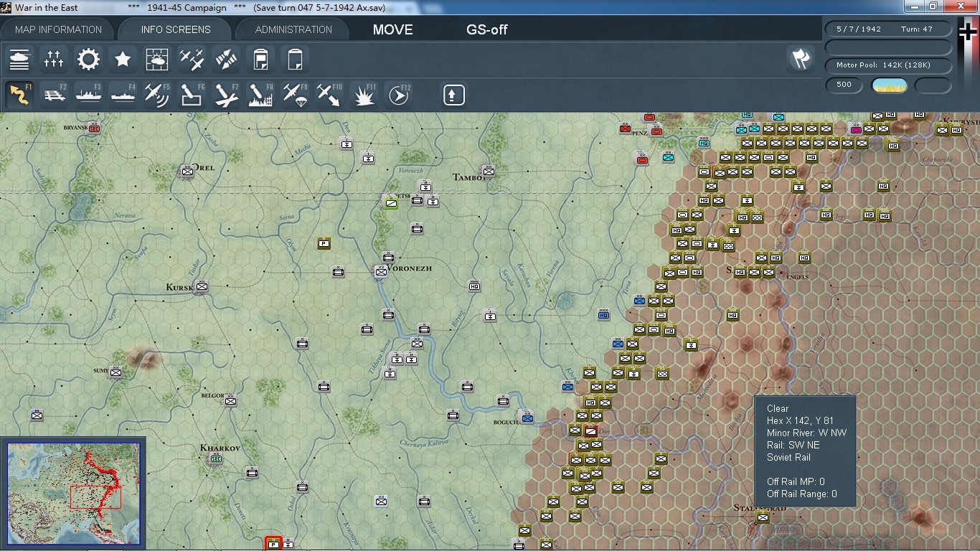This screenshot has height=551, width=980.
Task: Select the F9 air transport parachute icon
Action: point(295,95)
